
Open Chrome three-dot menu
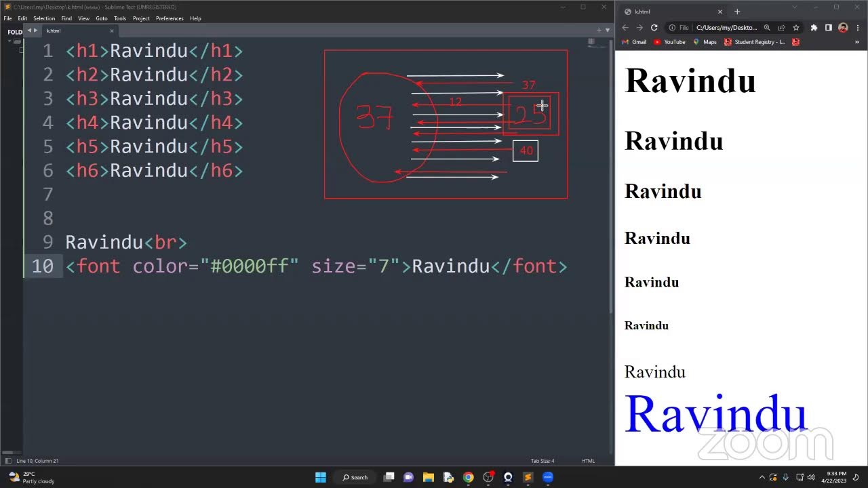point(858,28)
